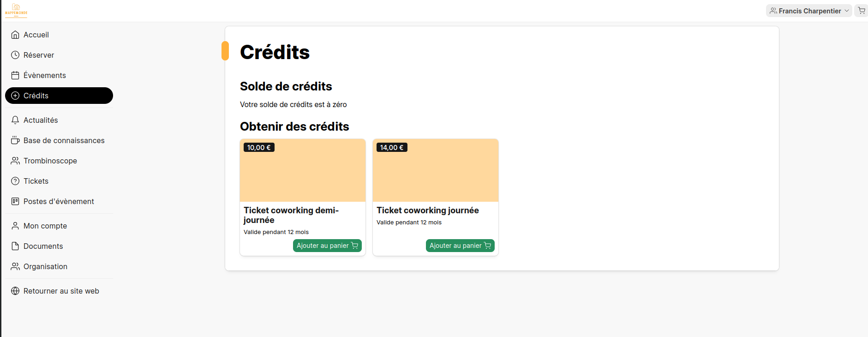The image size is (868, 337).
Task: Click the clock icon beside Réserver
Action: tap(15, 55)
